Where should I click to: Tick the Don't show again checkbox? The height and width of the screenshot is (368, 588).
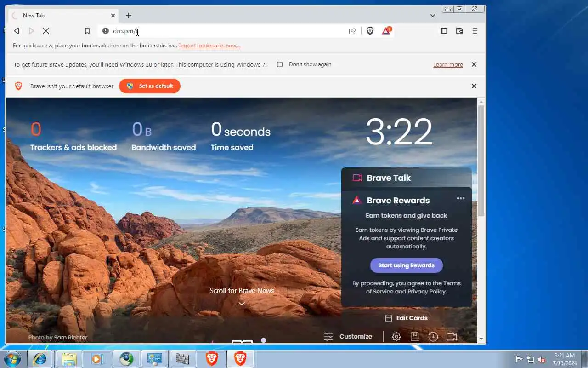pos(280,64)
